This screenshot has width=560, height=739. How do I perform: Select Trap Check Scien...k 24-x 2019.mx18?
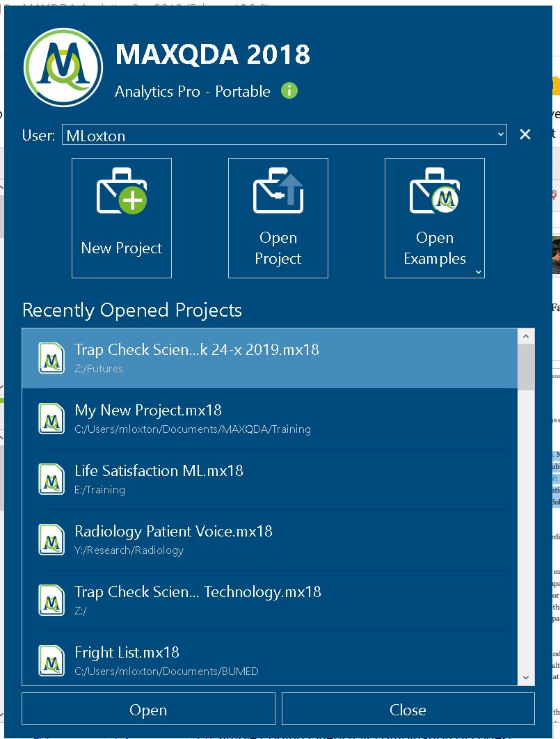pos(269,358)
